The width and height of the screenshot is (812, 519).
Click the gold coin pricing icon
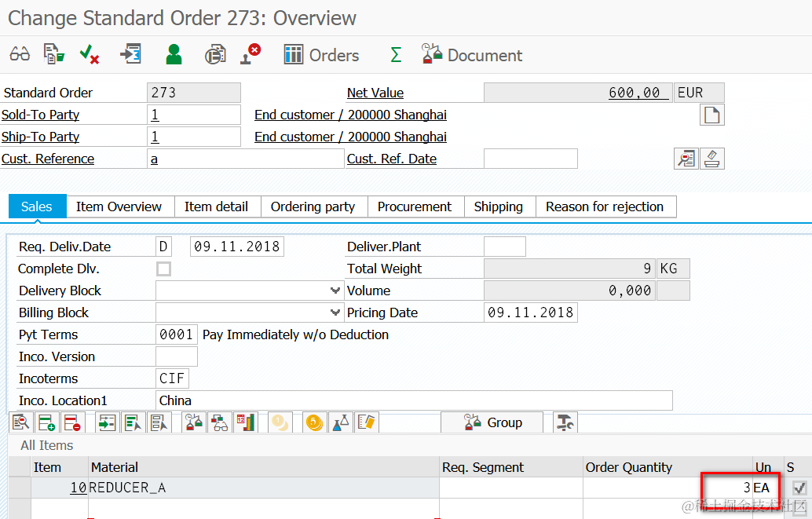point(314,422)
